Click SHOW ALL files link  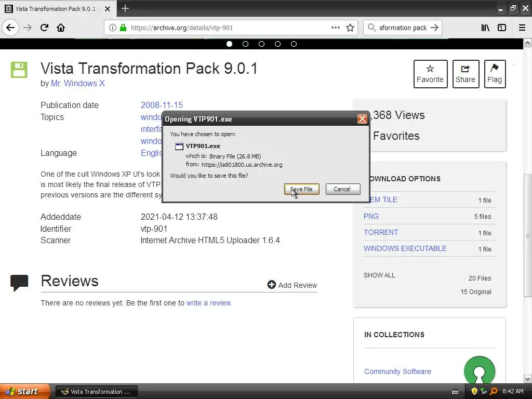click(x=379, y=275)
